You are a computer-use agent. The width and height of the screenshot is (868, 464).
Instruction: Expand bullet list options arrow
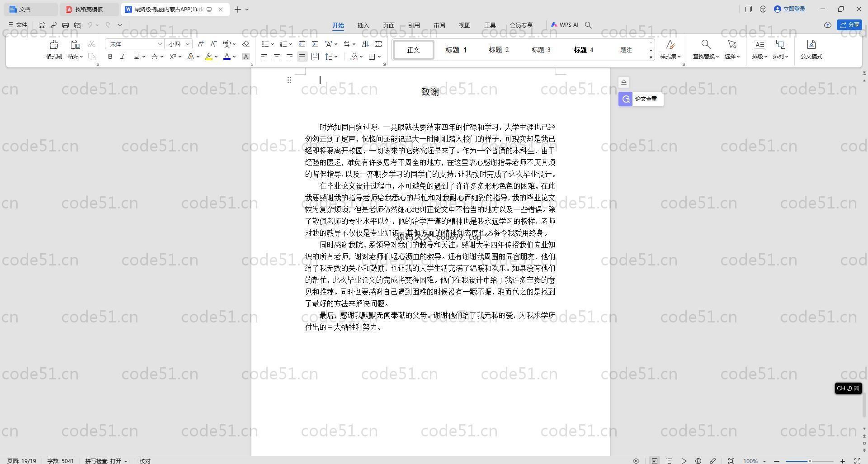(272, 44)
